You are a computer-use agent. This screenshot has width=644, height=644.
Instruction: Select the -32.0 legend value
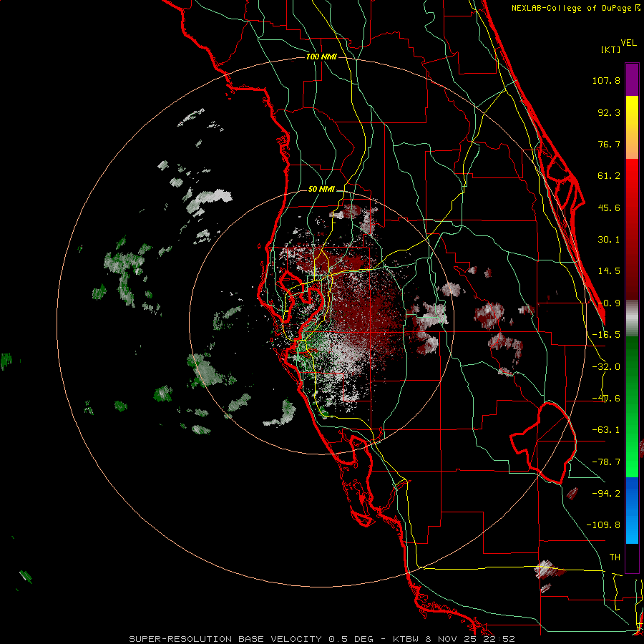tap(606, 367)
